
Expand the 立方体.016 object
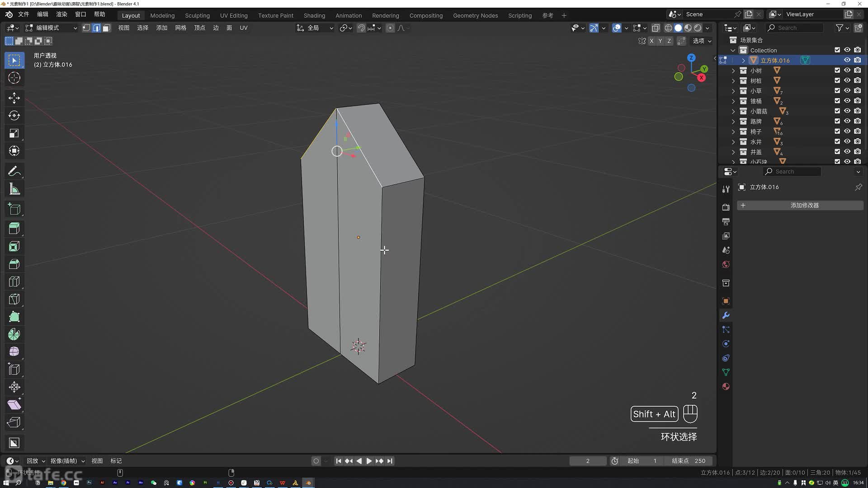click(x=743, y=60)
